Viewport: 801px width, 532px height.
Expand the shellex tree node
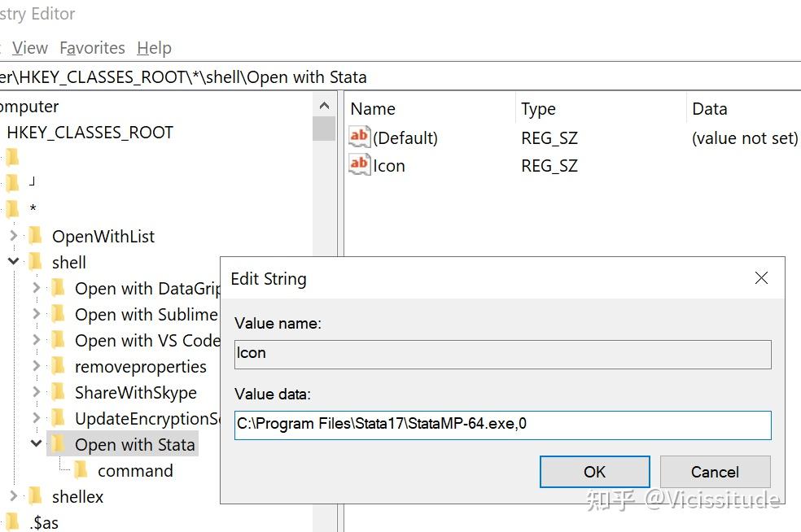point(13,496)
